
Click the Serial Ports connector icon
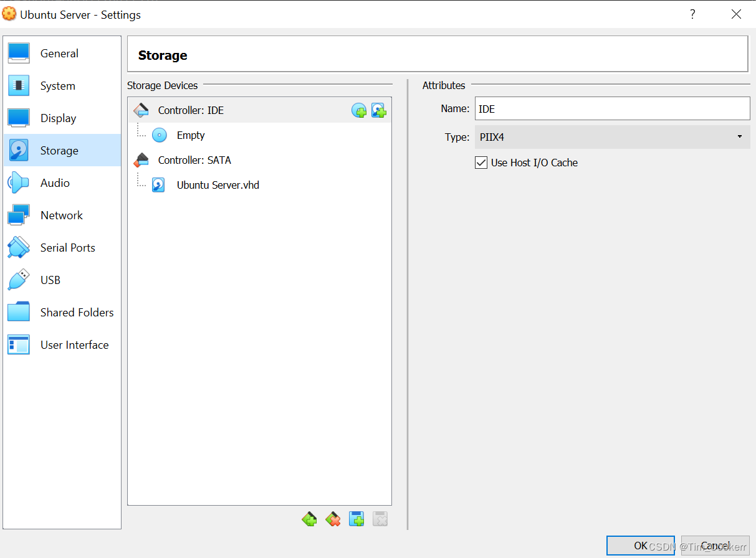pyautogui.click(x=19, y=248)
